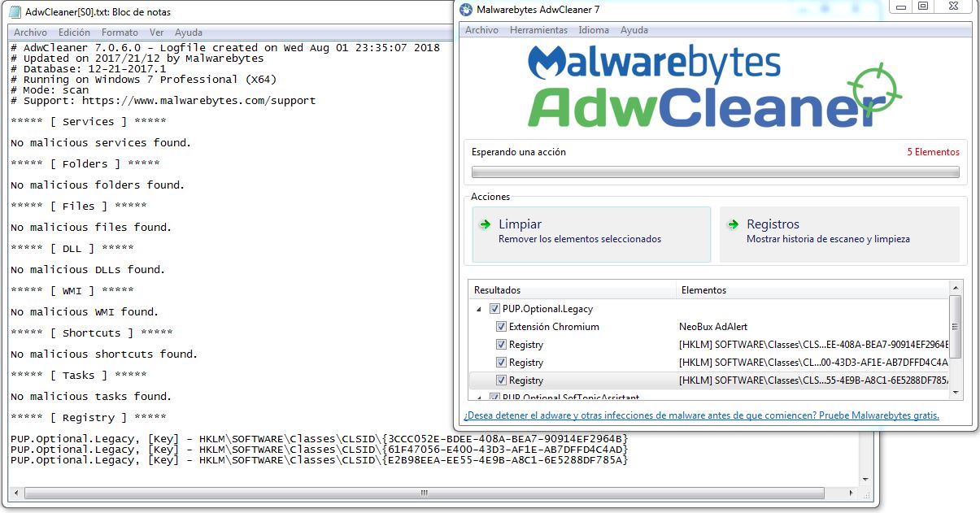Image resolution: width=980 pixels, height=513 pixels.
Task: Click the scan progress bar in AdwCleaner
Action: tap(716, 172)
